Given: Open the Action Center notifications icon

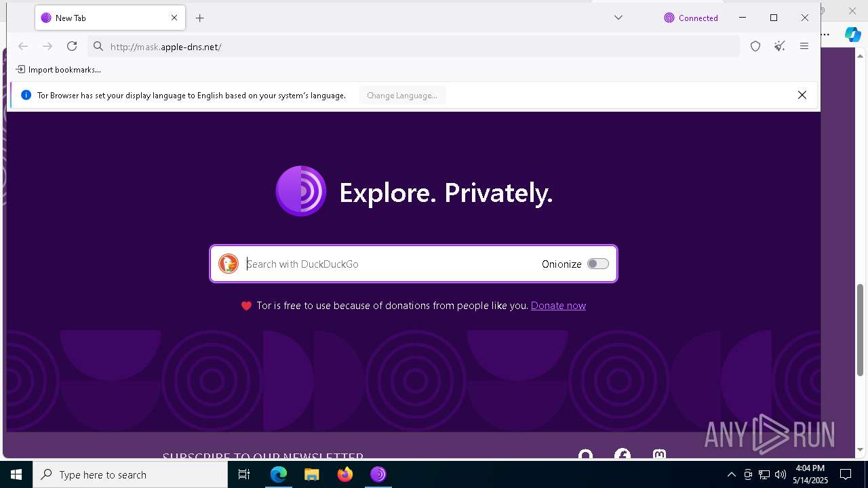Looking at the screenshot, I should pos(846,474).
